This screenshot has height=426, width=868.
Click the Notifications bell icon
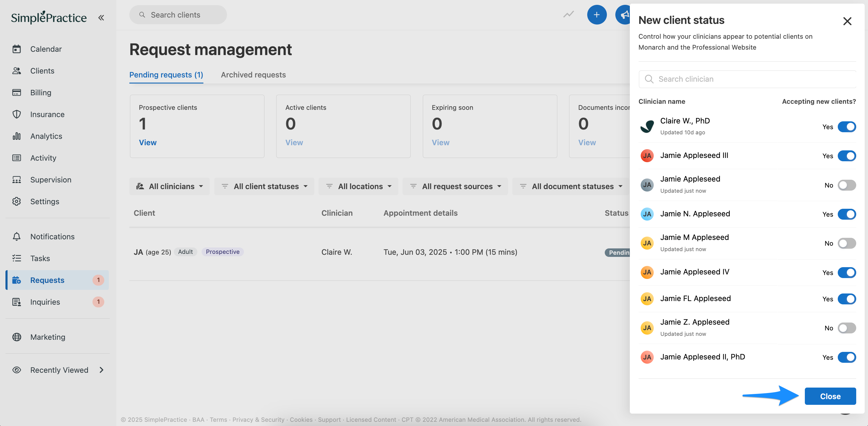tap(17, 236)
